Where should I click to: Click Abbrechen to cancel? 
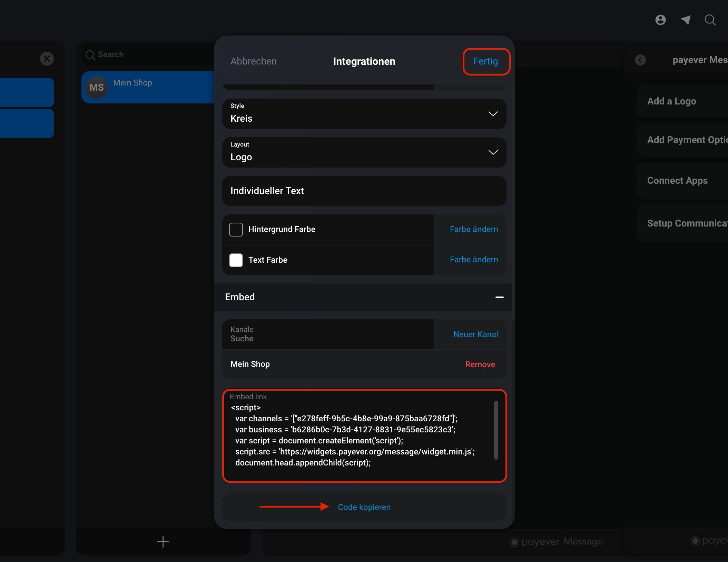[254, 61]
